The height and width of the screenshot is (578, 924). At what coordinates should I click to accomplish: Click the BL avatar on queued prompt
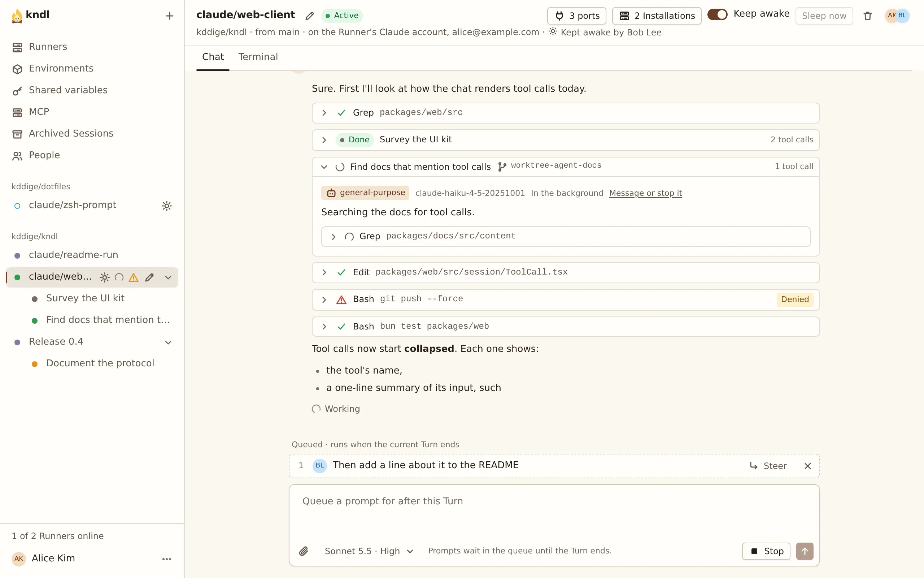pyautogui.click(x=319, y=466)
